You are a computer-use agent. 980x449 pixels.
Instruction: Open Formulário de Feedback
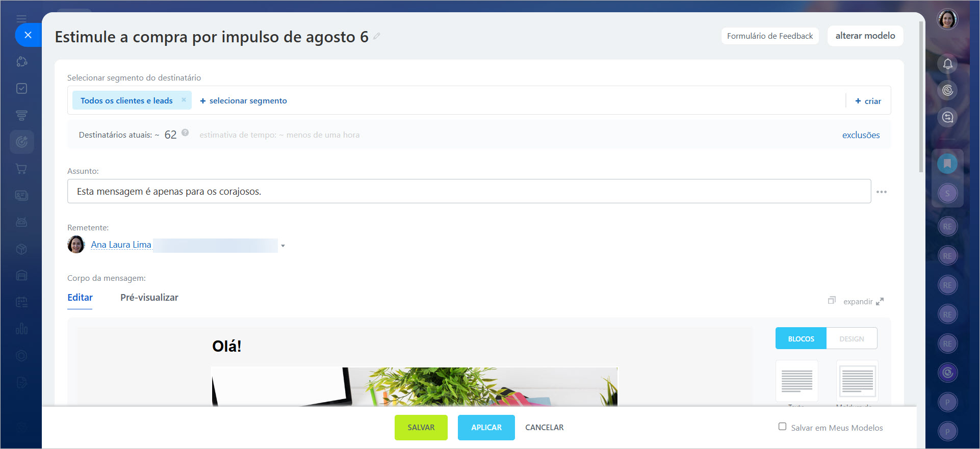pyautogui.click(x=770, y=36)
